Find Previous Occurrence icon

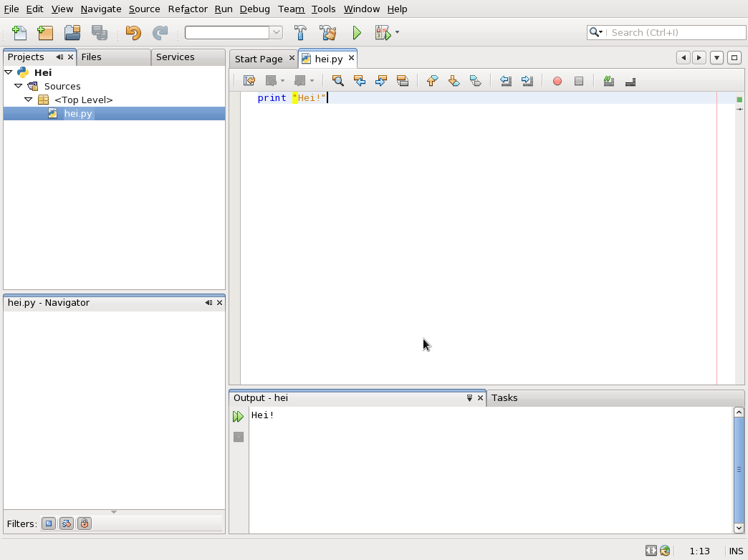359,81
